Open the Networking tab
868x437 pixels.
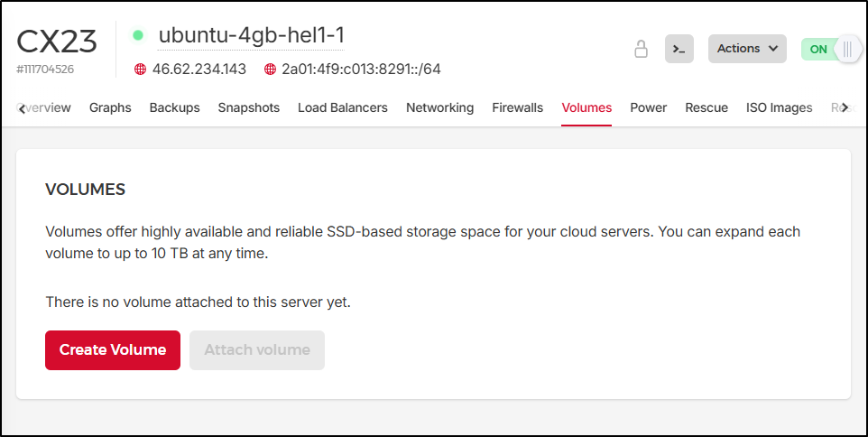pyautogui.click(x=439, y=107)
